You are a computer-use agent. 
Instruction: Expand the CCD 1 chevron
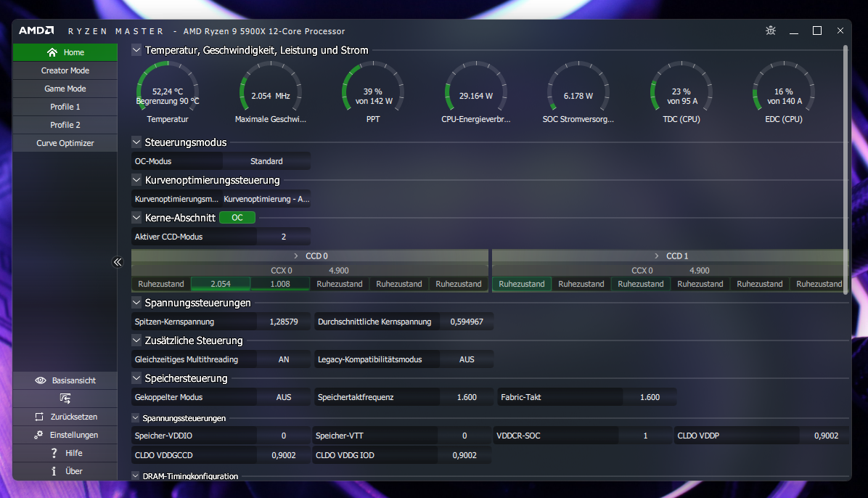click(657, 256)
